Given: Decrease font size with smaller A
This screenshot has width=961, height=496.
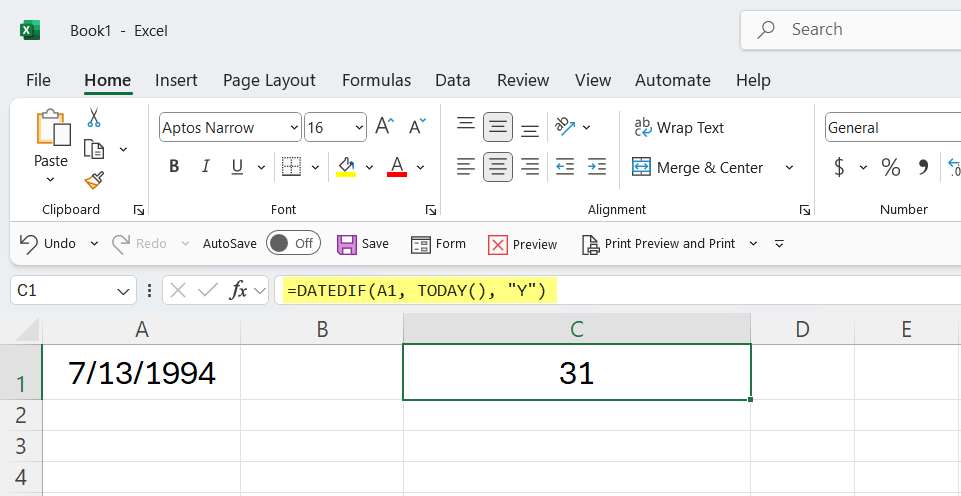Looking at the screenshot, I should point(417,127).
